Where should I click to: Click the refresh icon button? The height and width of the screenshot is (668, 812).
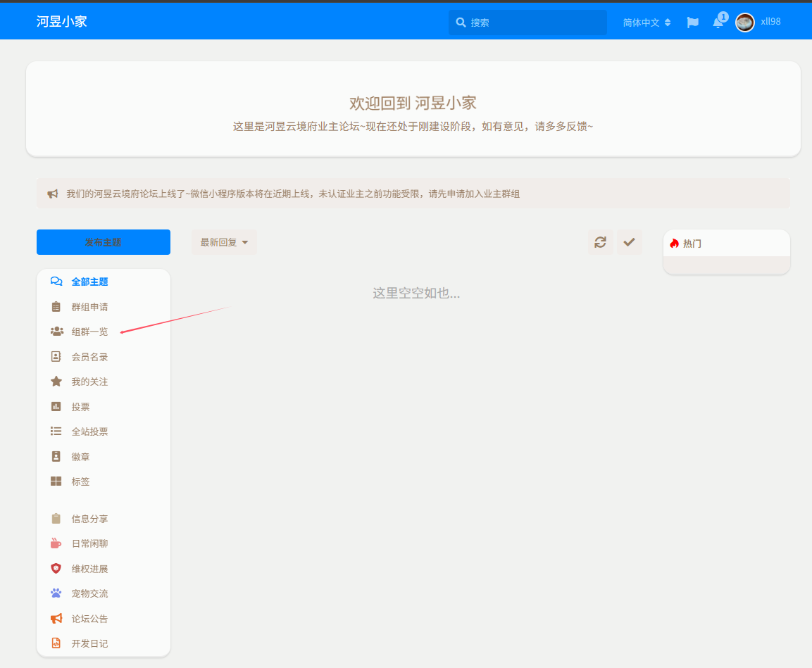pyautogui.click(x=600, y=242)
